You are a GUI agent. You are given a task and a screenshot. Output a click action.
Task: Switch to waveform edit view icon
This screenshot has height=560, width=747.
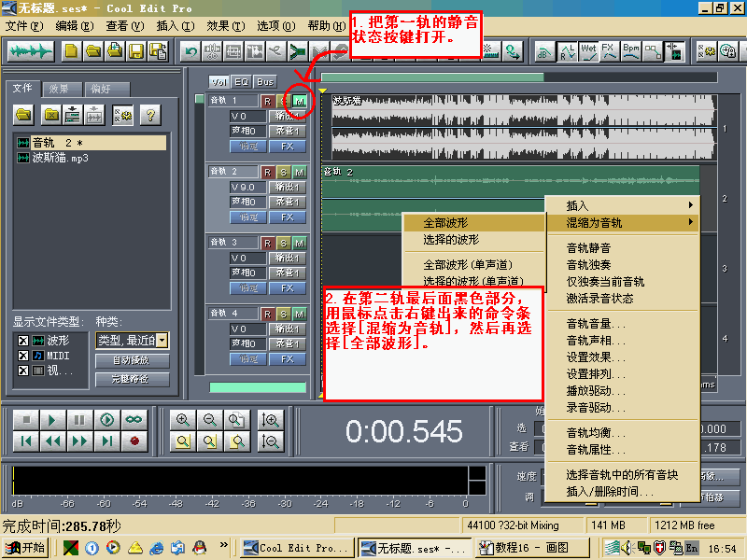31,51
